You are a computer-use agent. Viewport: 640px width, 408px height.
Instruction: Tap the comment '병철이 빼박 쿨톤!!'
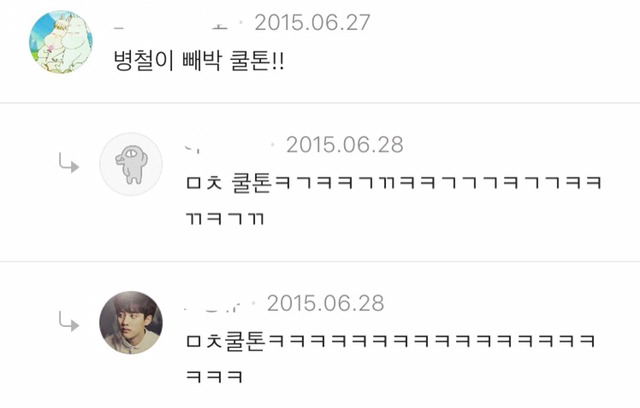tap(198, 61)
